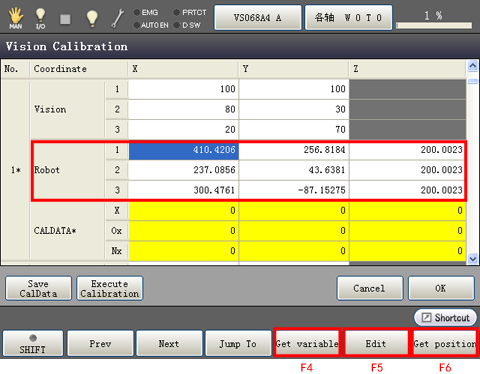This screenshot has height=374, width=480.
Task: Click the PRTCT status indicator
Action: tap(190, 13)
